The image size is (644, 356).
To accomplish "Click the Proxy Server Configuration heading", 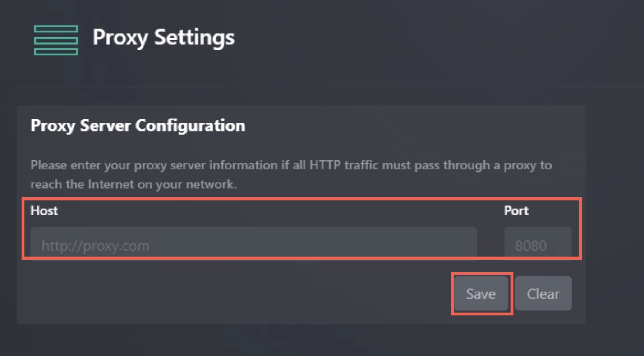I will pos(138,125).
